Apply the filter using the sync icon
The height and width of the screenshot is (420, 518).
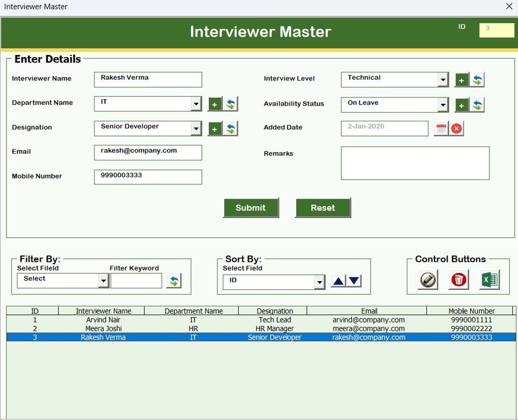coord(173,280)
